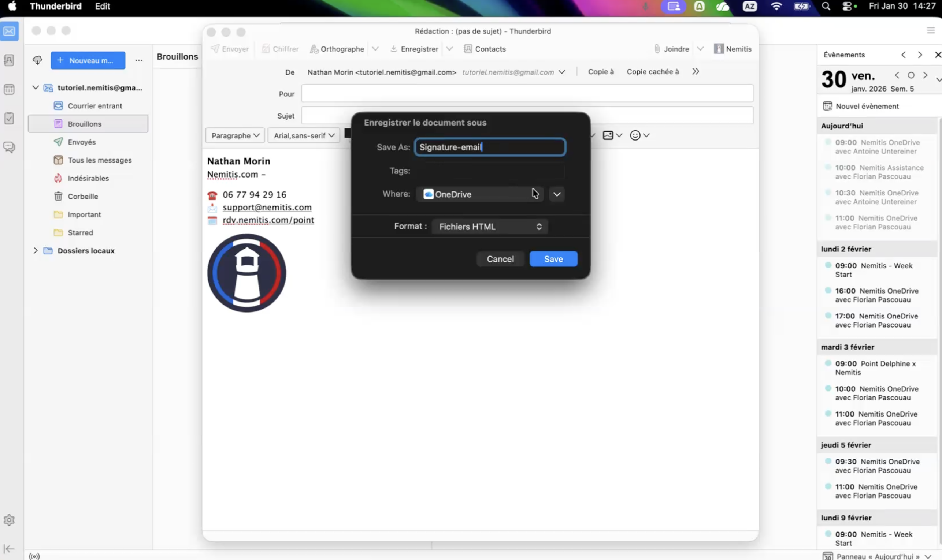Open the Address Book from the left sidebar
942x560 pixels.
[x=9, y=60]
